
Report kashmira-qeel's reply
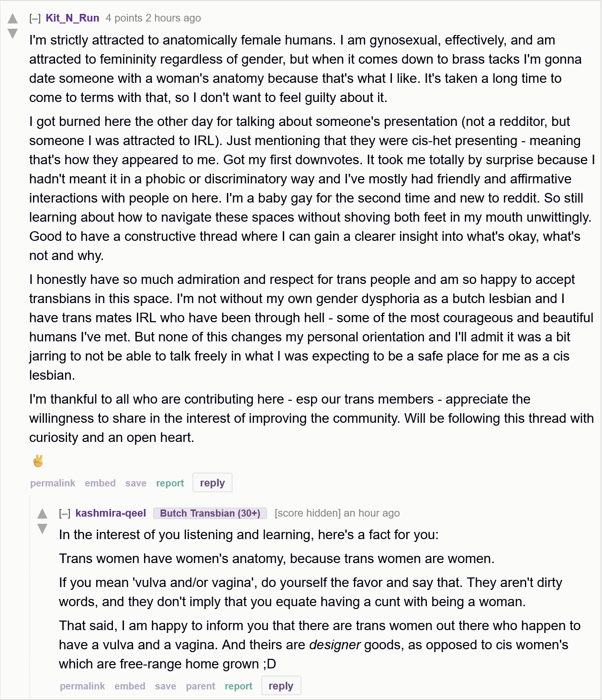point(238,686)
